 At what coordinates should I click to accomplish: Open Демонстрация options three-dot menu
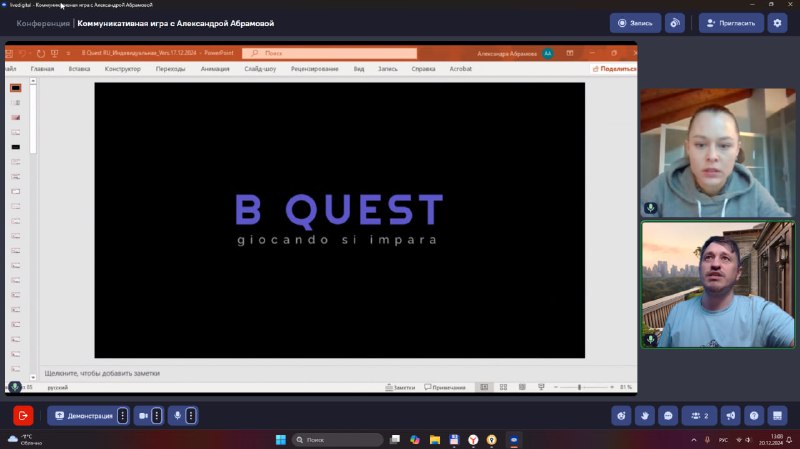[x=122, y=416]
